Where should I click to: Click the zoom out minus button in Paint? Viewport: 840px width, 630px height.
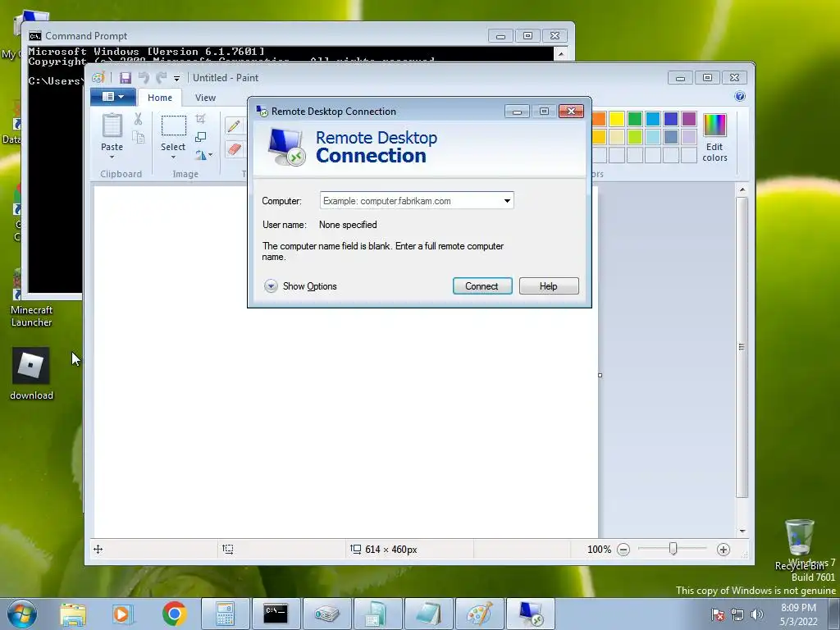click(x=623, y=550)
